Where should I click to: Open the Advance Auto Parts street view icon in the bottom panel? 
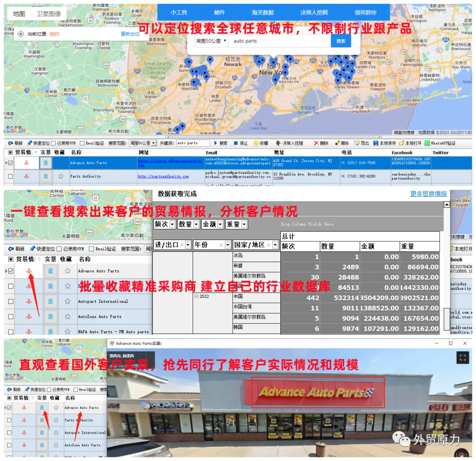pyautogui.click(x=42, y=408)
